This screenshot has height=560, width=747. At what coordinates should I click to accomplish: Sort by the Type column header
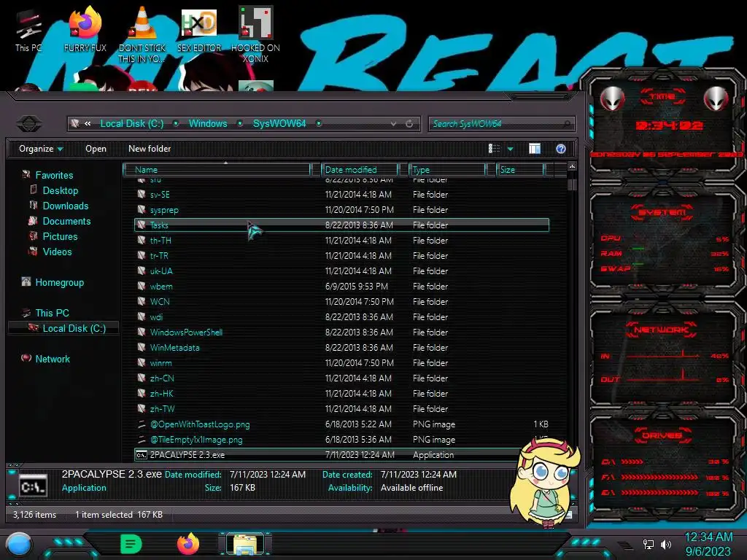[x=447, y=169]
